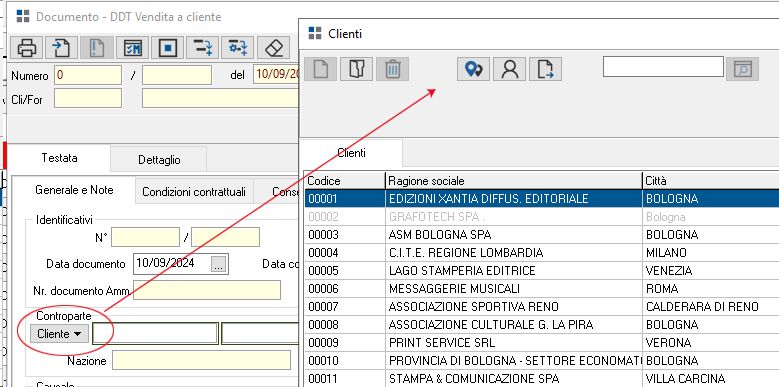Image resolution: width=779 pixels, height=387 pixels.
Task: Click the export document icon in Clienti
Action: (x=545, y=69)
